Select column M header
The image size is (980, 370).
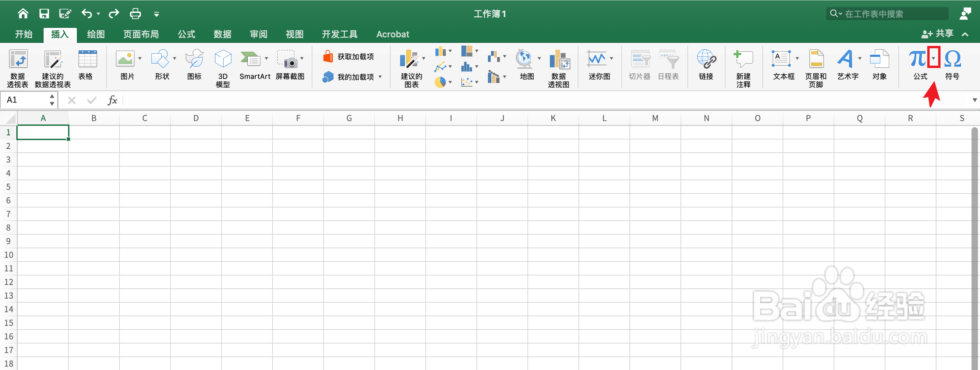click(x=655, y=118)
